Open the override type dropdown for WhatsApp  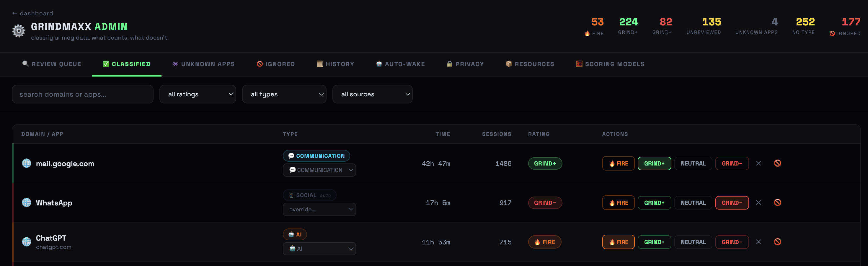coord(319,209)
